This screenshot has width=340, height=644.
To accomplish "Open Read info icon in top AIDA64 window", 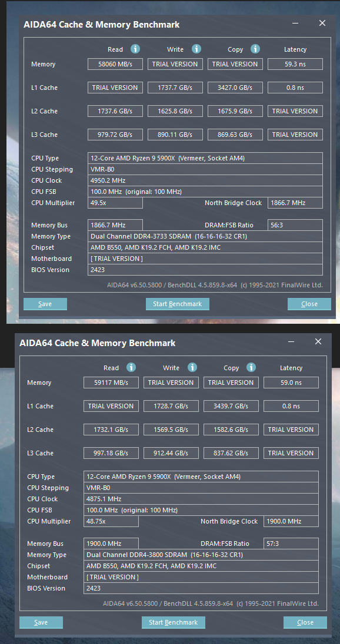I will click(135, 49).
